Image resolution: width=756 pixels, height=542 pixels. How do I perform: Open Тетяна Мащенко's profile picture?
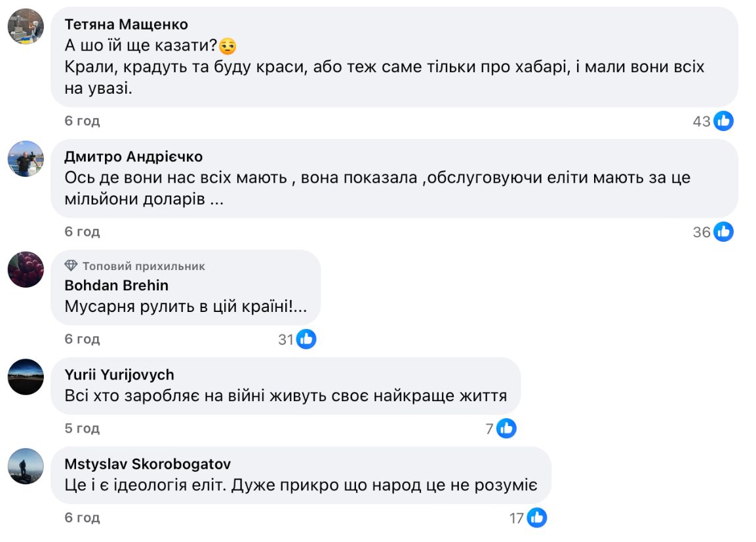[x=26, y=26]
